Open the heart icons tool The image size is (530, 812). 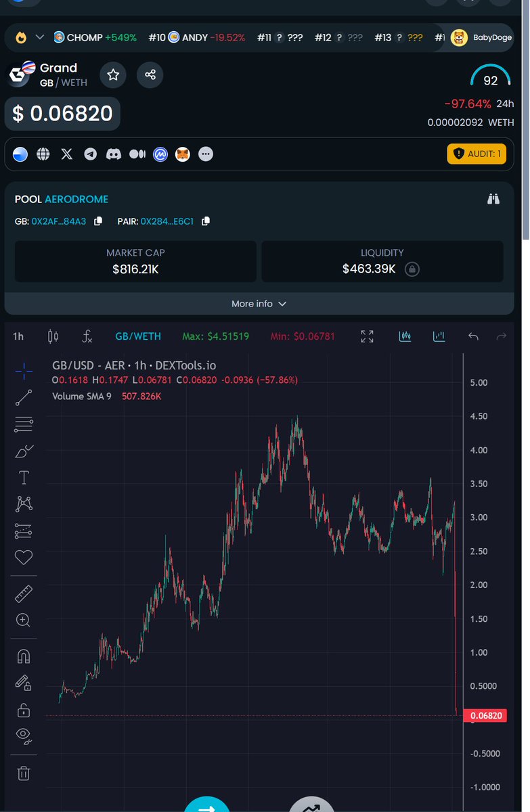click(24, 558)
